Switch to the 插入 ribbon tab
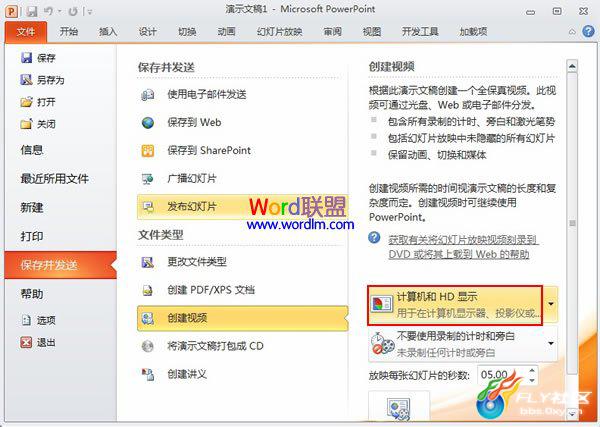Viewport: 600px width, 427px height. click(108, 31)
